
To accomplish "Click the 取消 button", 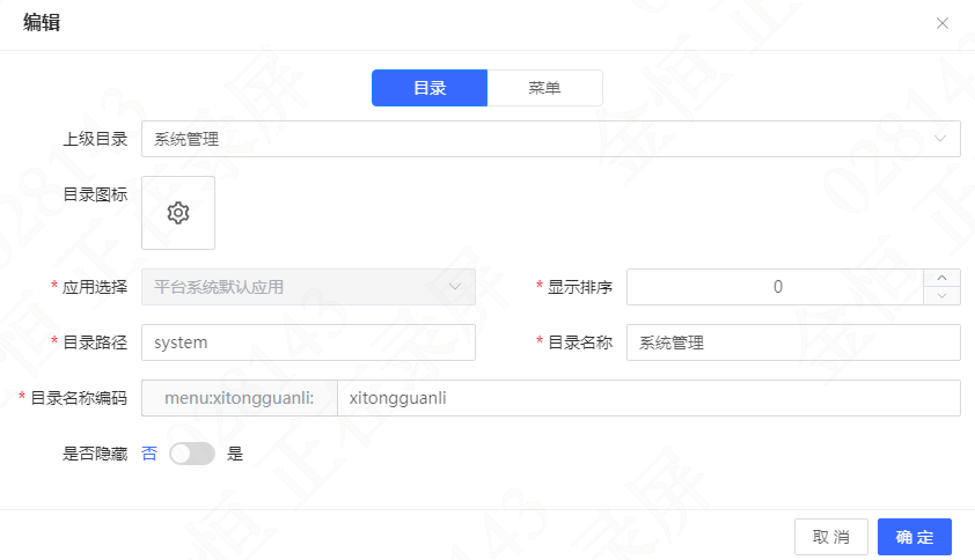I will pos(831,537).
